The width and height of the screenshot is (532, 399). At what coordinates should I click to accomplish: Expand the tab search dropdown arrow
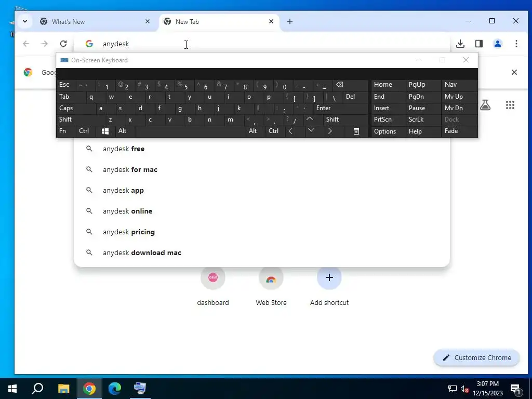point(25,21)
